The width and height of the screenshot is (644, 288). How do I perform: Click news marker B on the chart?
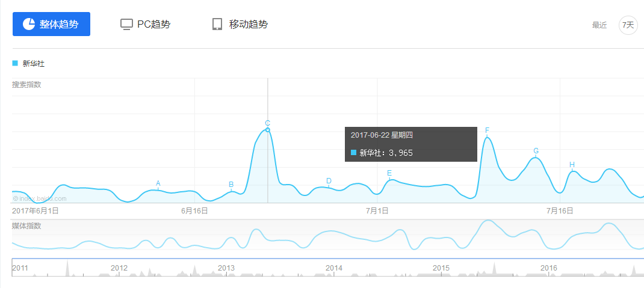coord(231,185)
